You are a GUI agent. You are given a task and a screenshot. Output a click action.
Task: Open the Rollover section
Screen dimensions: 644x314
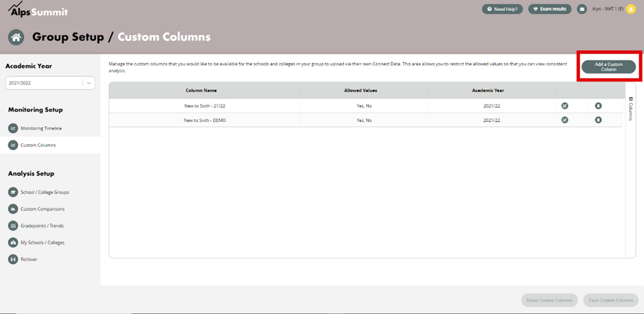point(29,259)
